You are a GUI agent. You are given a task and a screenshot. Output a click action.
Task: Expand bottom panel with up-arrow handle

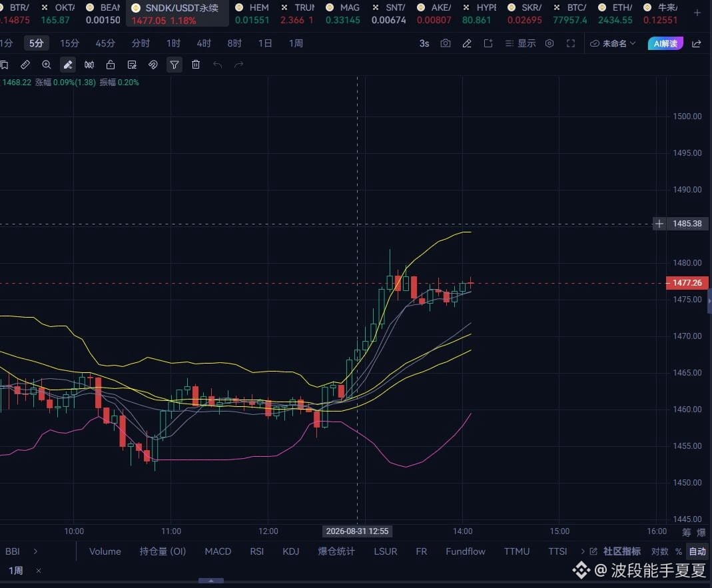tap(210, 580)
